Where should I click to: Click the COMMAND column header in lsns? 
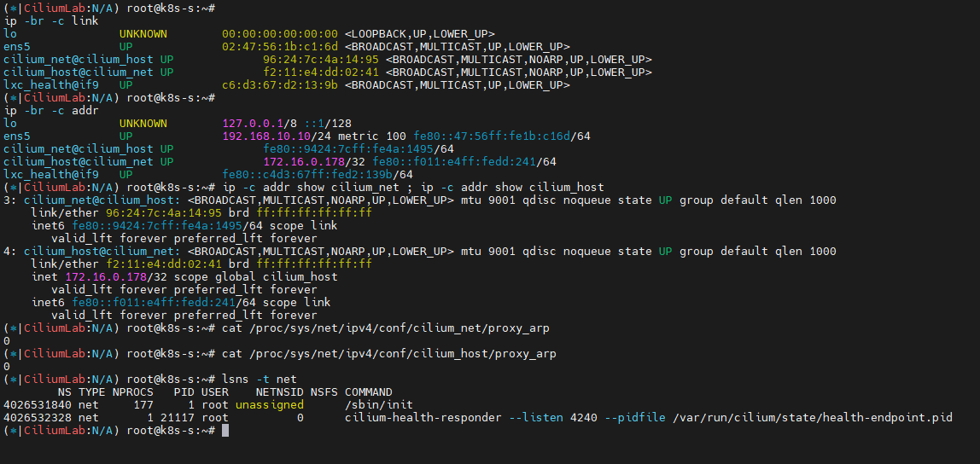[369, 392]
